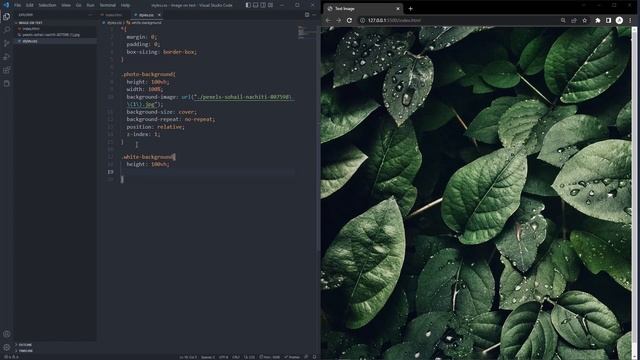Toggle primary side bar layout icon
The height and width of the screenshot is (360, 640).
tap(248, 5)
